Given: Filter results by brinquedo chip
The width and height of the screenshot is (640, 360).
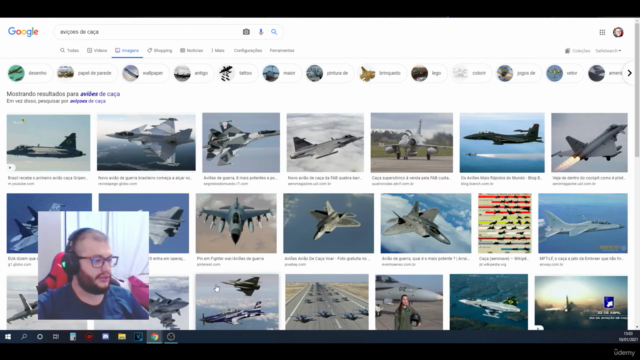Looking at the screenshot, I should pos(382,73).
